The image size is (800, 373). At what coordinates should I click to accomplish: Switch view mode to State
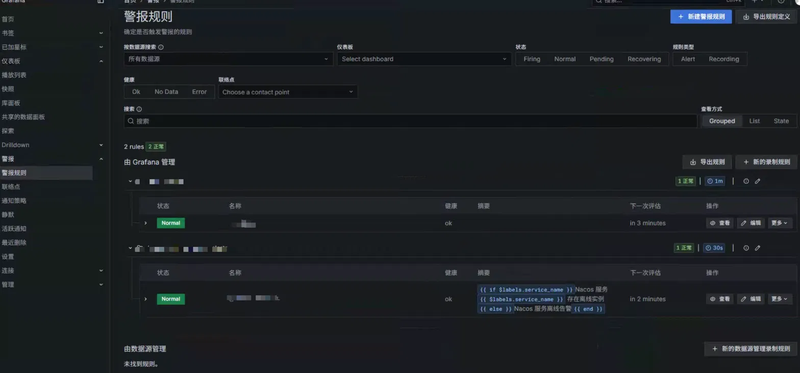(781, 121)
